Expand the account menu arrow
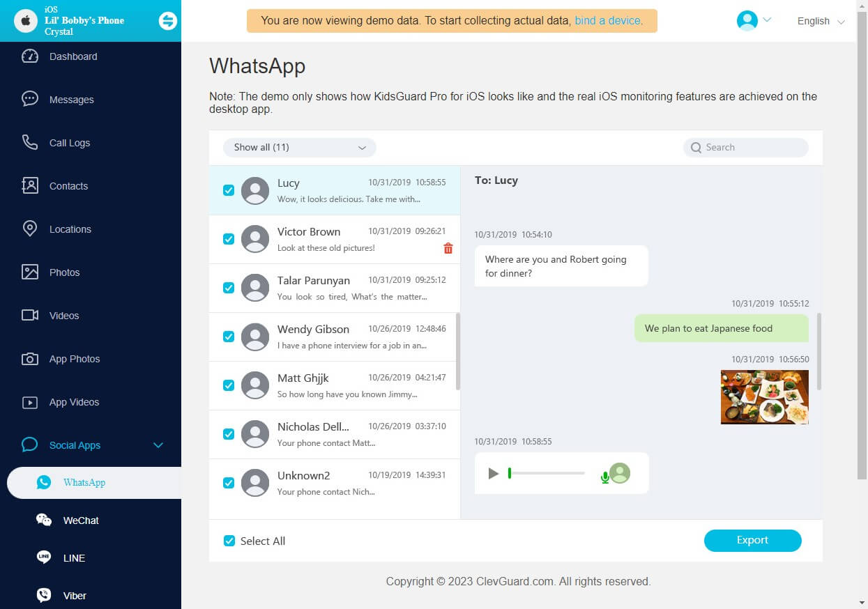Screen dimensions: 868x609 tap(767, 20)
